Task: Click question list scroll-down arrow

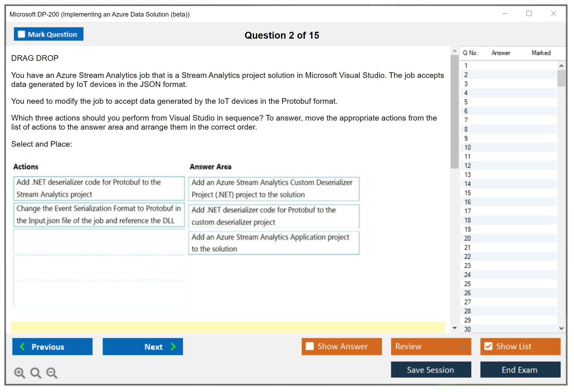Action: 561,328
